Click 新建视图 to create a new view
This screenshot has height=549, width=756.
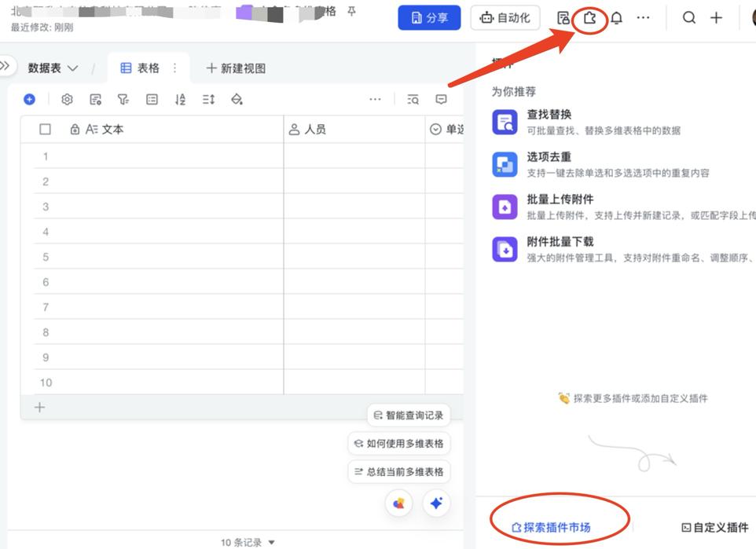237,68
